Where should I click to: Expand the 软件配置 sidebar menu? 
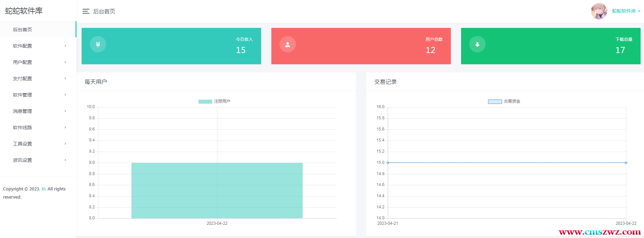tap(22, 46)
